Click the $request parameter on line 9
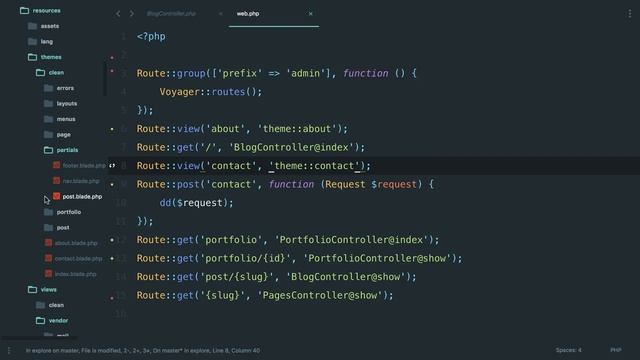This screenshot has height=360, width=640. click(394, 184)
